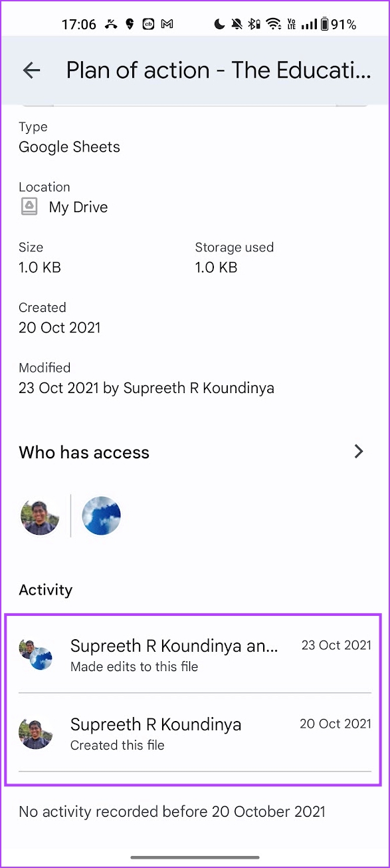Tap the Who has access heading
The height and width of the screenshot is (868, 390).
point(84,452)
